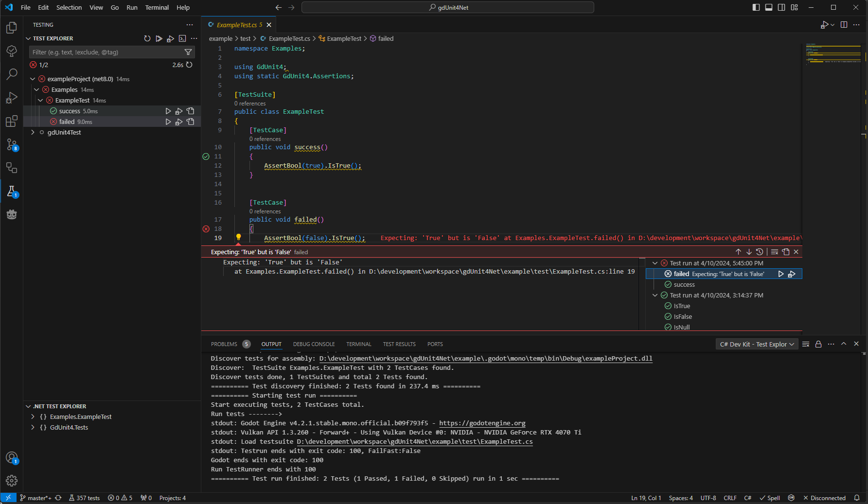Collapse the .NET TEST EXPLORER section
868x504 pixels.
28,406
